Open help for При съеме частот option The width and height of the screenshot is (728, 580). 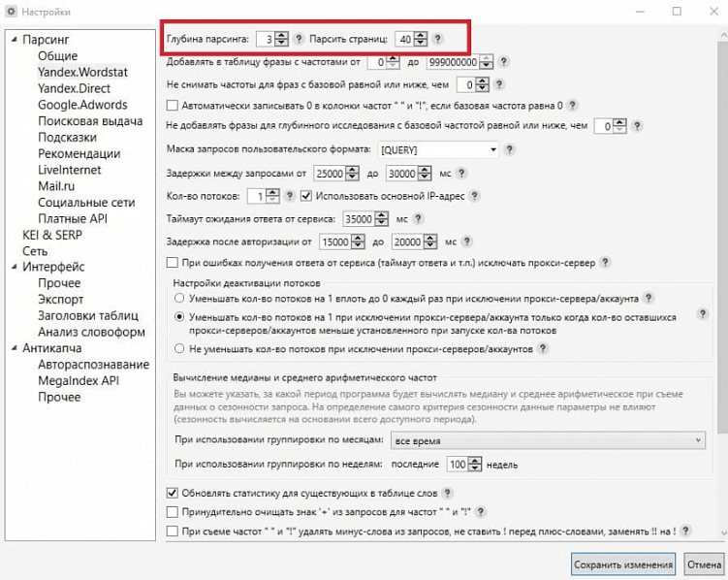click(685, 531)
